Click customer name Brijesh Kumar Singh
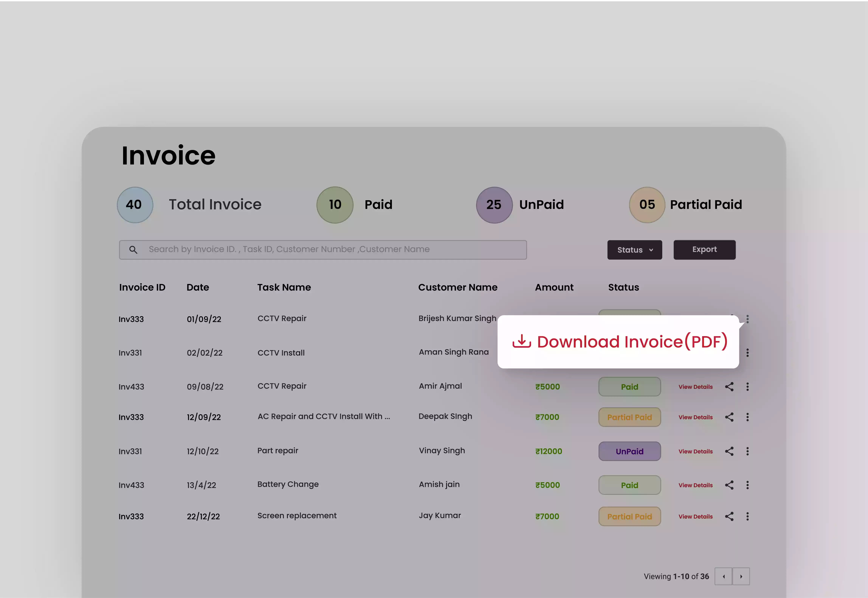Viewport: 868px width, 598px height. [457, 319]
